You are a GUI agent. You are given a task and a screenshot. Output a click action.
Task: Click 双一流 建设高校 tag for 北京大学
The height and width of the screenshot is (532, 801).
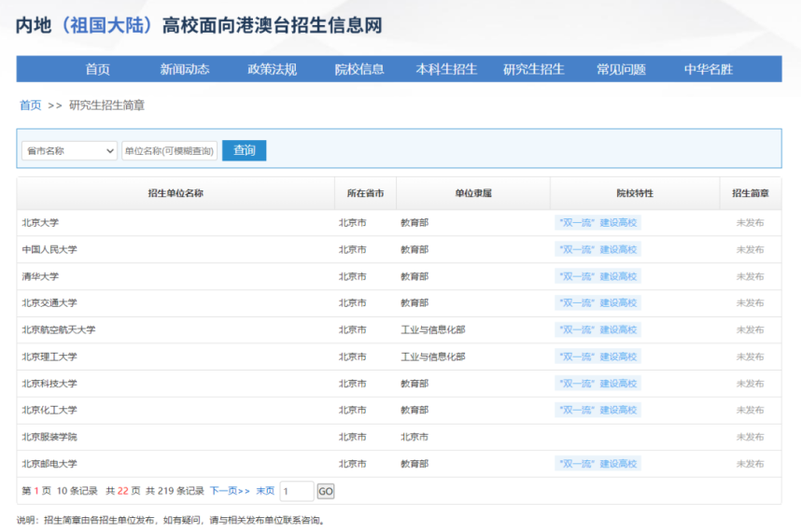tap(597, 223)
